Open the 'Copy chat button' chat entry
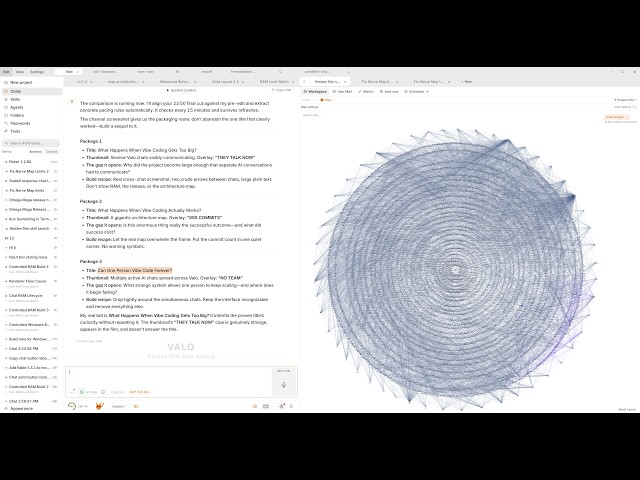This screenshot has width=640, height=480. point(29,358)
